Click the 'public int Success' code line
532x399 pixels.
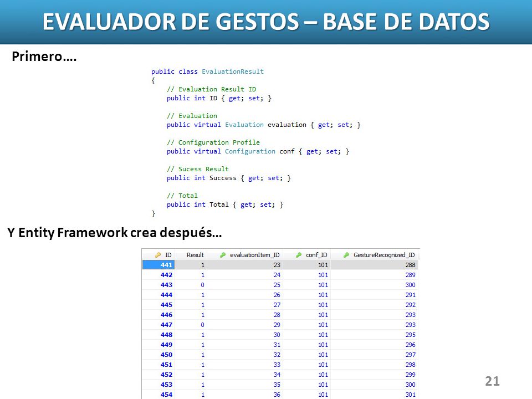229,178
